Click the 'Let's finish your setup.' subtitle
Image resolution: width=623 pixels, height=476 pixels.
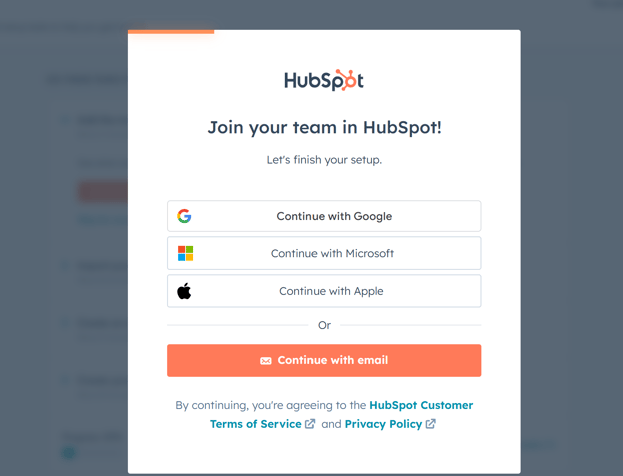[324, 160]
